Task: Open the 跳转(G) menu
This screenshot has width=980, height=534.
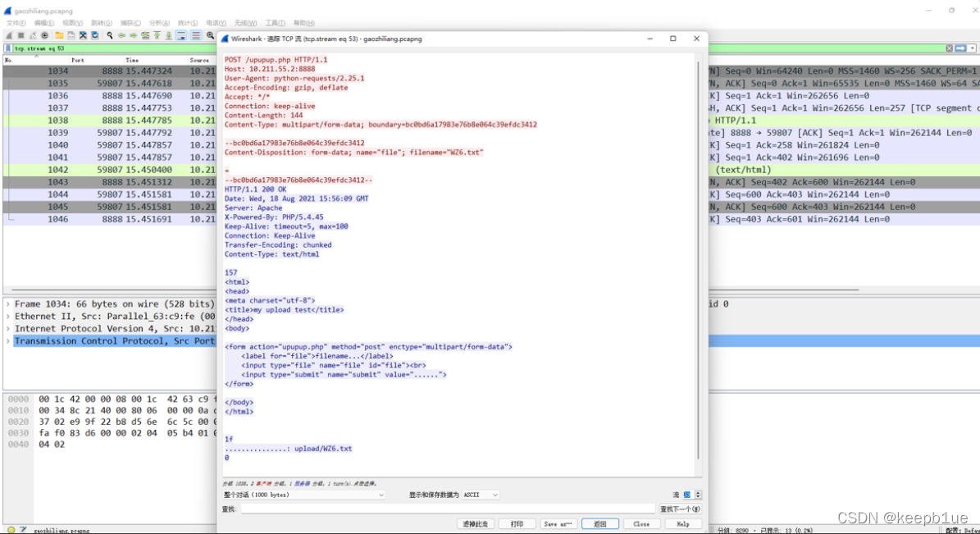Action: (x=101, y=23)
